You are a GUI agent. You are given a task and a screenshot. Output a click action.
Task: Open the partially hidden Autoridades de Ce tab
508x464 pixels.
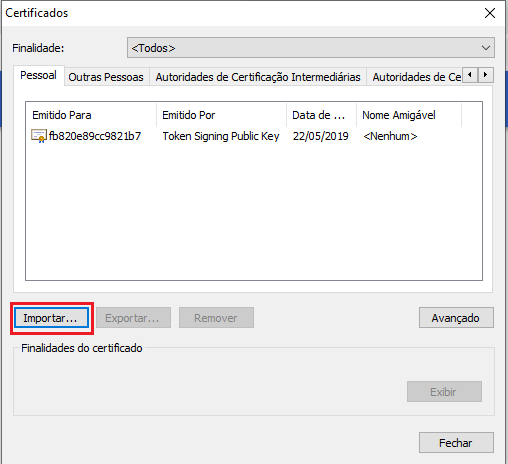click(x=417, y=77)
